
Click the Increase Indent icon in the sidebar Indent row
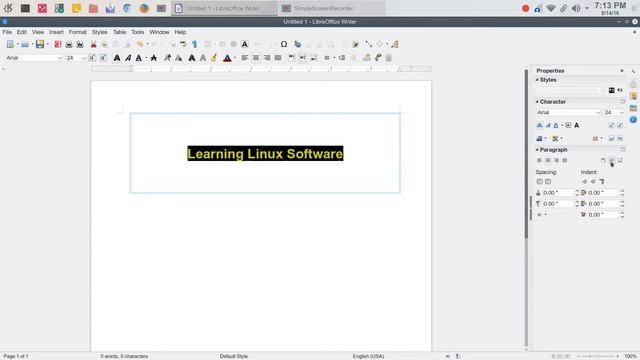pos(584,182)
